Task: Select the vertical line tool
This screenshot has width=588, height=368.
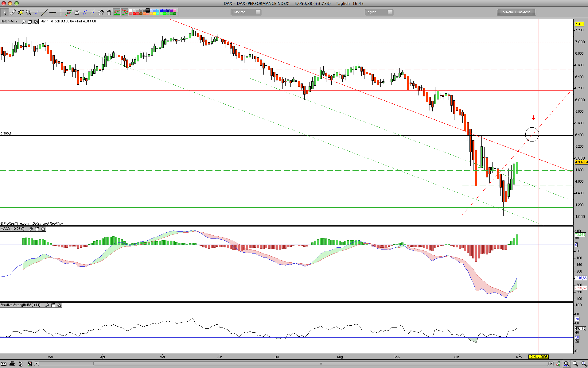Action: tap(61, 12)
